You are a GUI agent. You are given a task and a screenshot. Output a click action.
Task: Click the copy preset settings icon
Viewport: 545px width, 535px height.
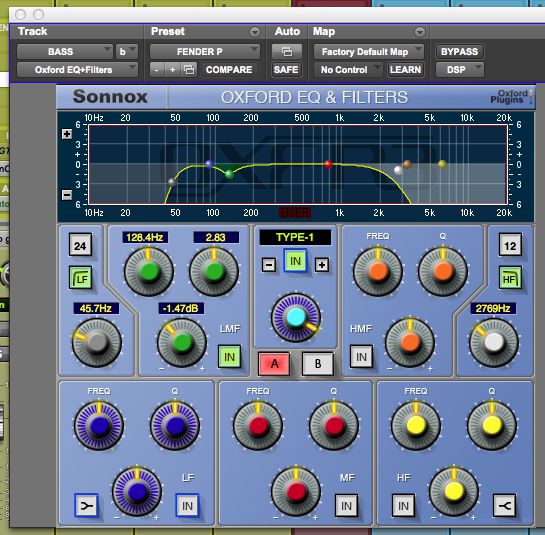pos(189,70)
